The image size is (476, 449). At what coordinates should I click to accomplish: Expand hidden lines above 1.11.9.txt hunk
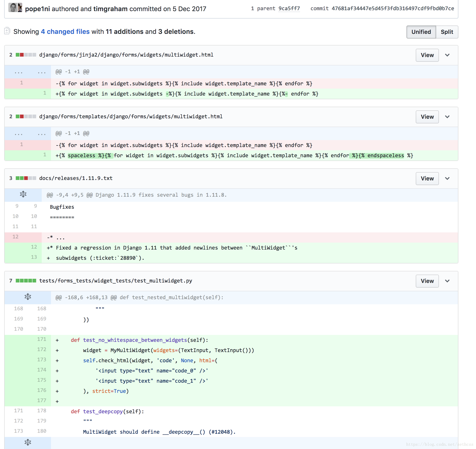[23, 195]
